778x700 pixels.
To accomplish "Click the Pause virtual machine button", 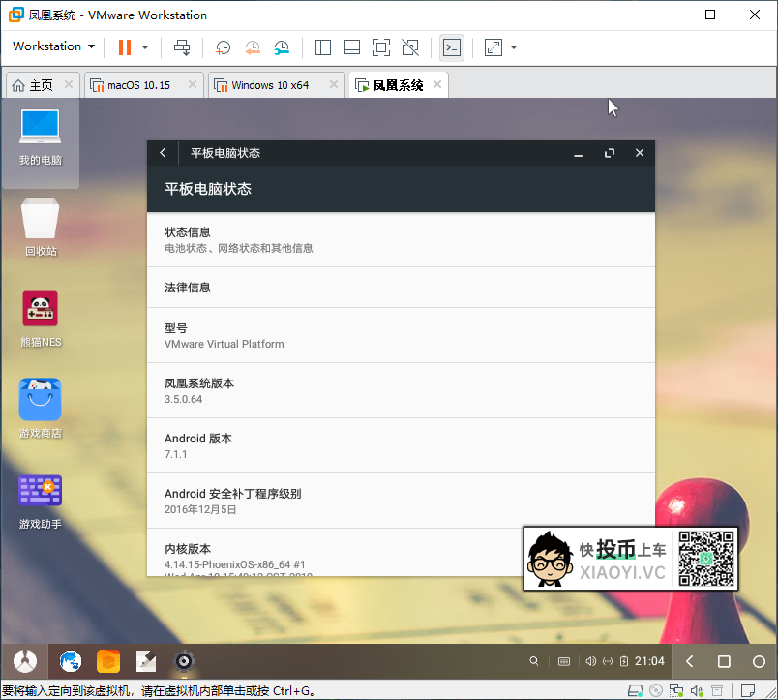I will 125,47.
